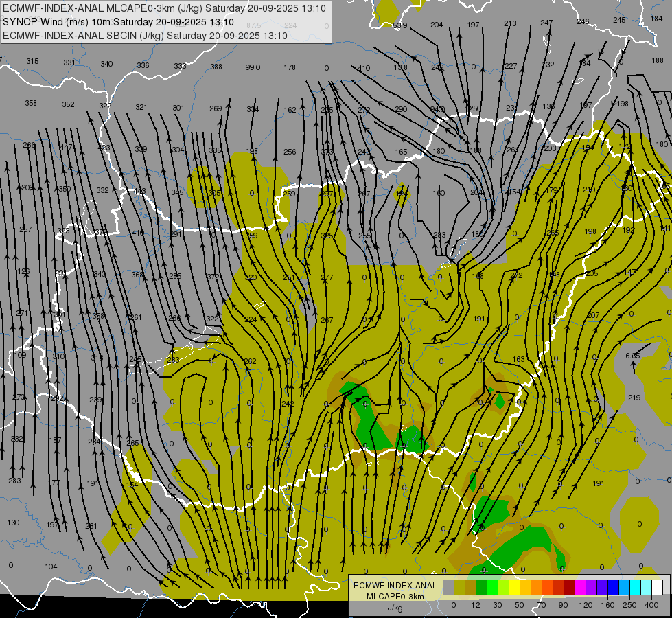The width and height of the screenshot is (672, 618).
Task: Click the magenta legend swatch
Action: (x=581, y=587)
